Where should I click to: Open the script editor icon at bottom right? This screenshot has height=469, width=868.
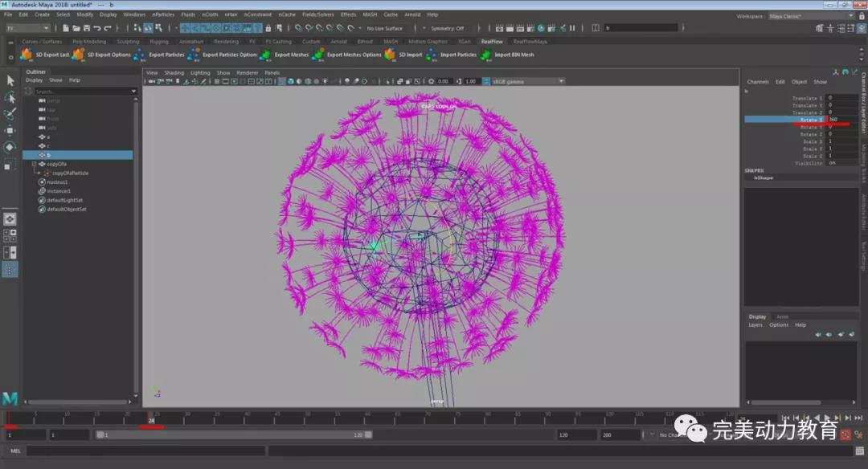click(859, 451)
